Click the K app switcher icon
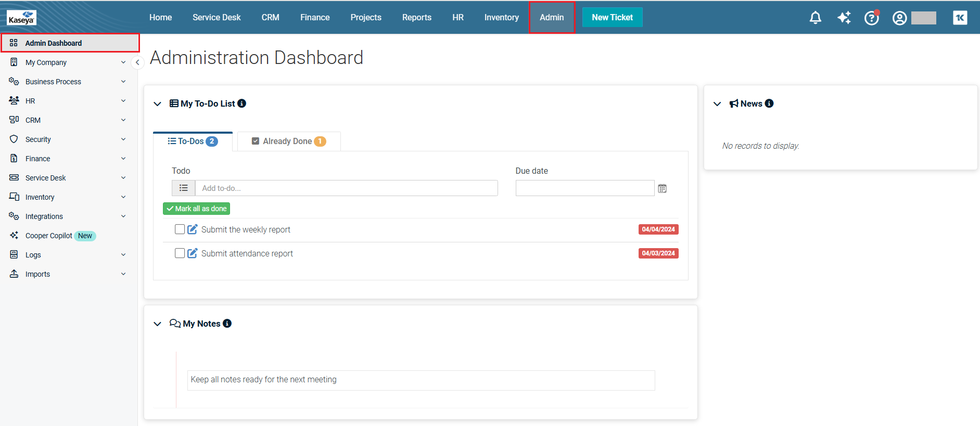 960,18
